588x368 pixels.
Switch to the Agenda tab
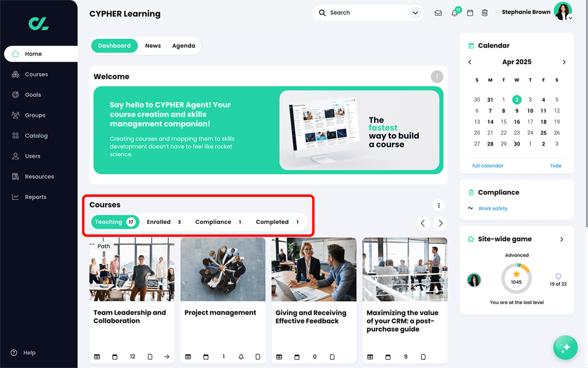pyautogui.click(x=184, y=46)
